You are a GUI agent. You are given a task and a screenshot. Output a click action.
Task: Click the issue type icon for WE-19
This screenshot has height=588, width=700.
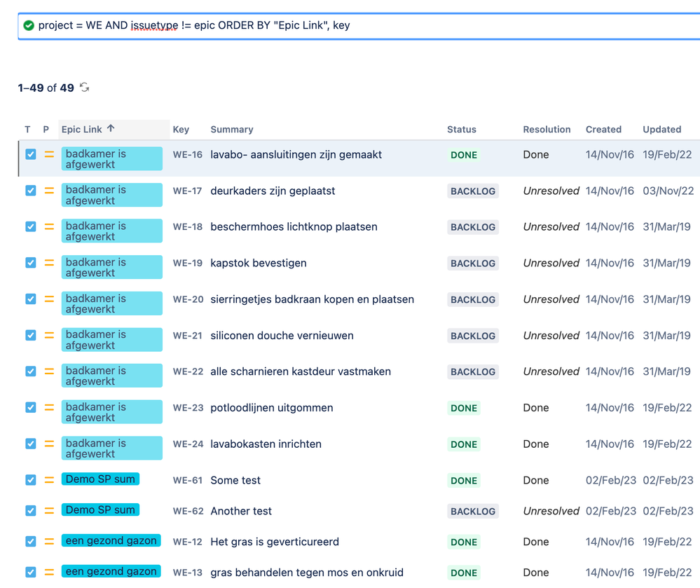31,263
